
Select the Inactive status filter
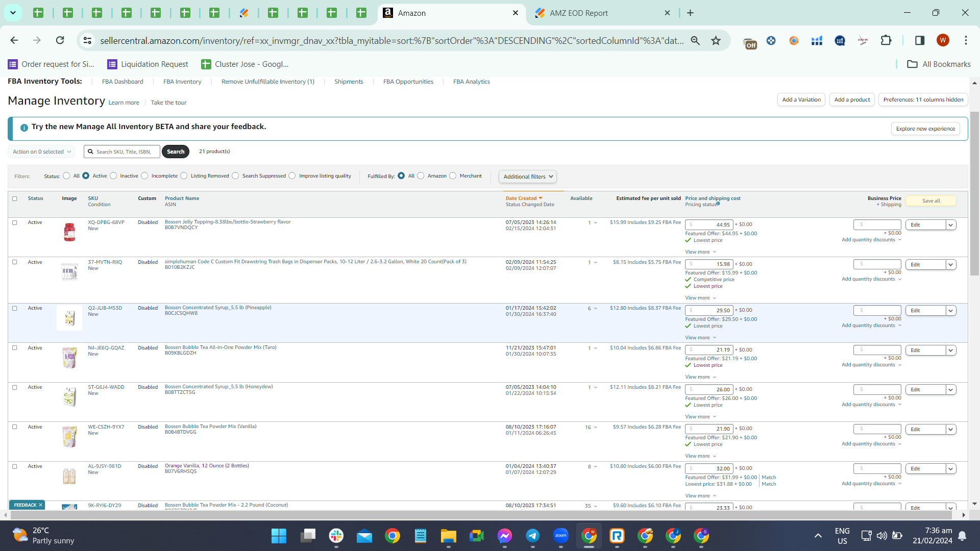click(113, 176)
